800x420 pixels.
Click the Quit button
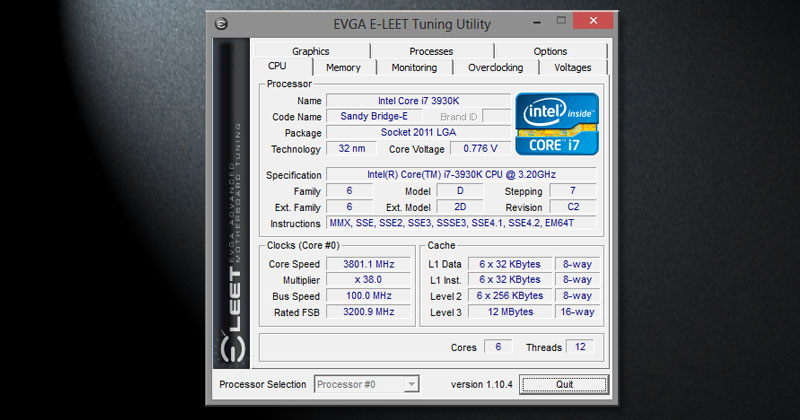564,384
